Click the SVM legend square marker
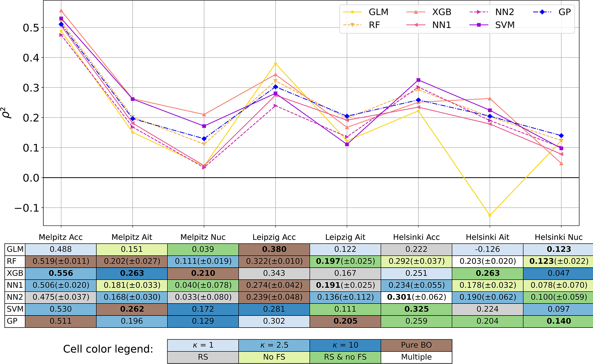 tap(479, 25)
